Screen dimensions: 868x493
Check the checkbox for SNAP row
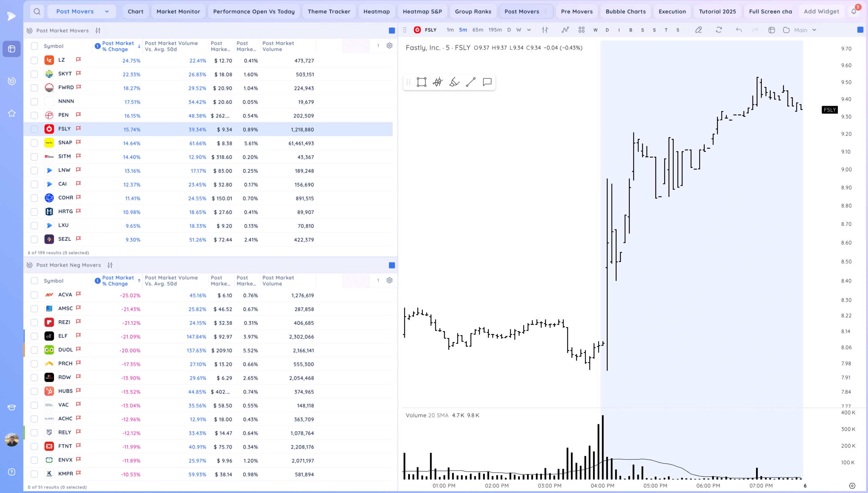click(x=34, y=143)
